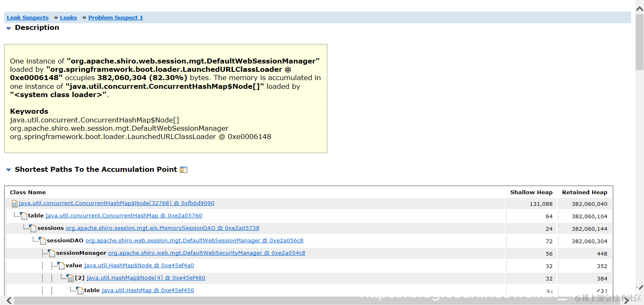Click the Keywords heading in description box
This screenshot has height=305, width=644.
pyautogui.click(x=29, y=111)
